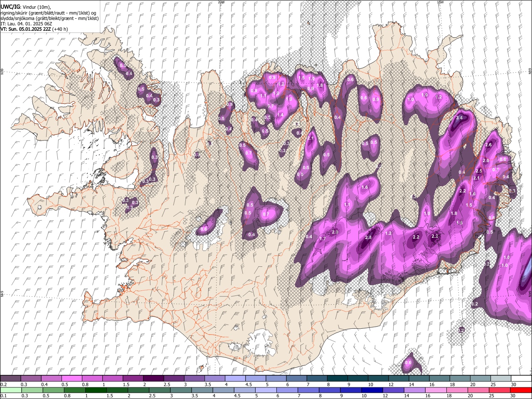Viewport: 532px width, 399px height.
Task: Click the bright red 30 legend swatch
Action: click(x=521, y=390)
